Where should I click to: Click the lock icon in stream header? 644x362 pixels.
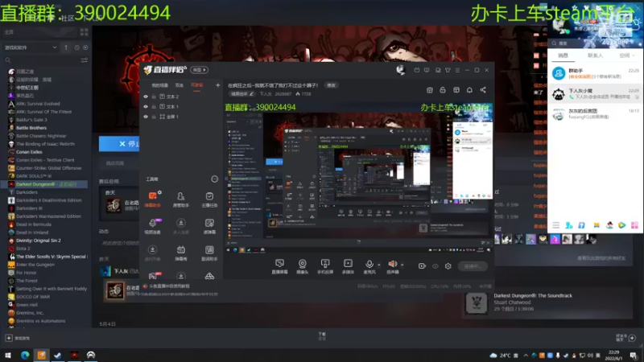[x=443, y=90]
